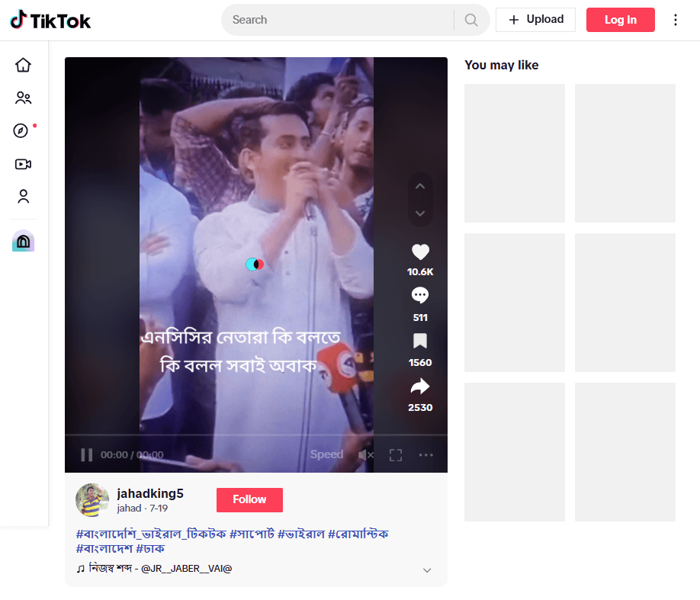This screenshot has width=700, height=600.
Task: Open hashtag #বাংলাদেশ
Action: tap(104, 549)
